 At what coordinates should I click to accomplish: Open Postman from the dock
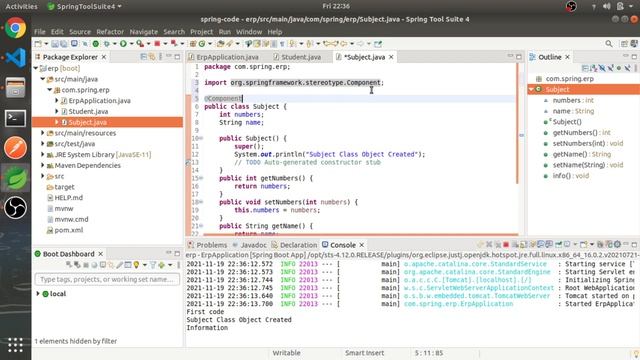coord(16,148)
